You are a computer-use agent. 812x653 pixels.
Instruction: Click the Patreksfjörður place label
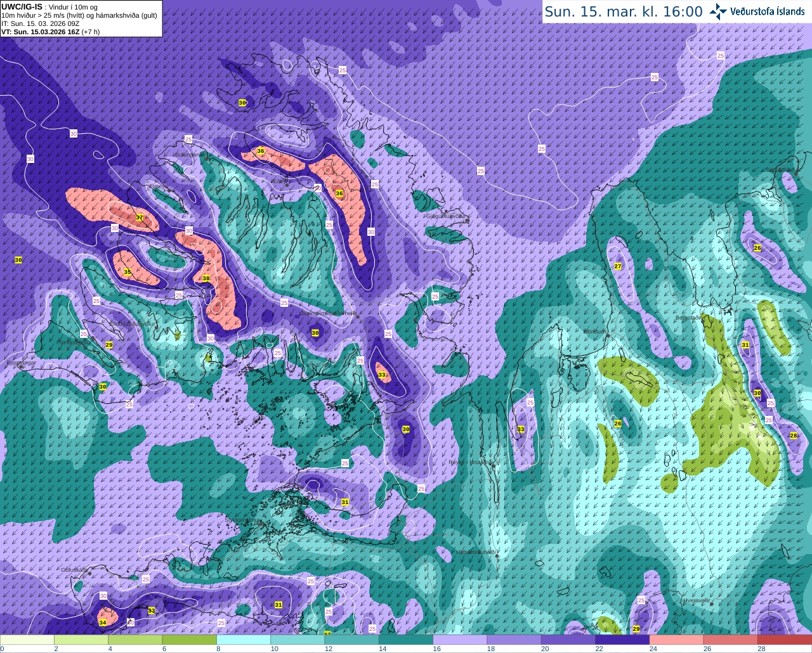coord(73,342)
